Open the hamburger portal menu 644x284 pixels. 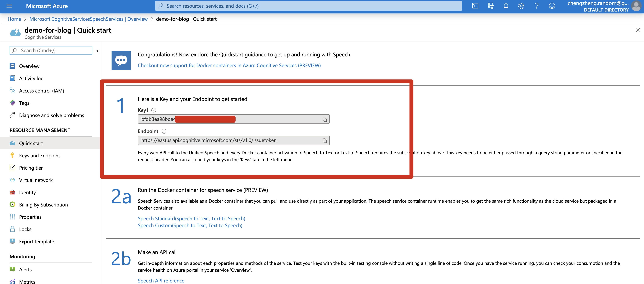[9, 6]
